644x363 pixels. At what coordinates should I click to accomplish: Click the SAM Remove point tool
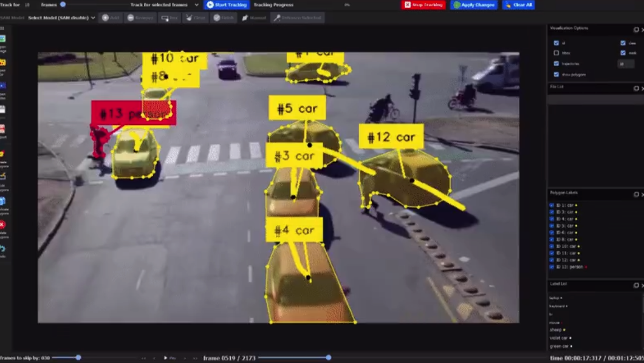click(x=140, y=18)
